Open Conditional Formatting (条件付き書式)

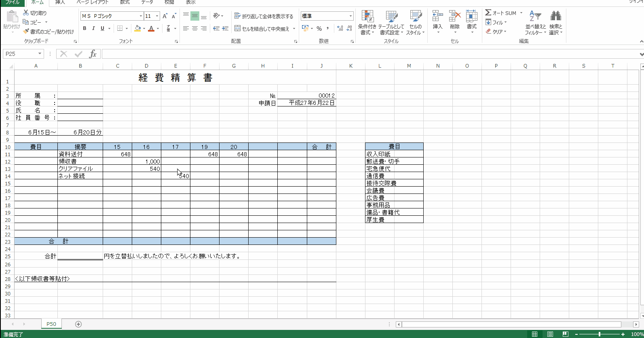click(367, 23)
